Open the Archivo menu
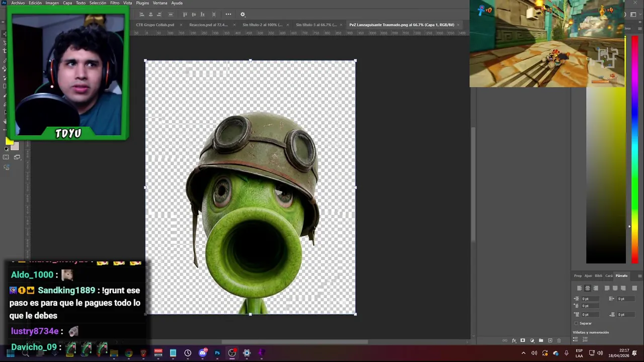This screenshot has height=362, width=644. 18,3
